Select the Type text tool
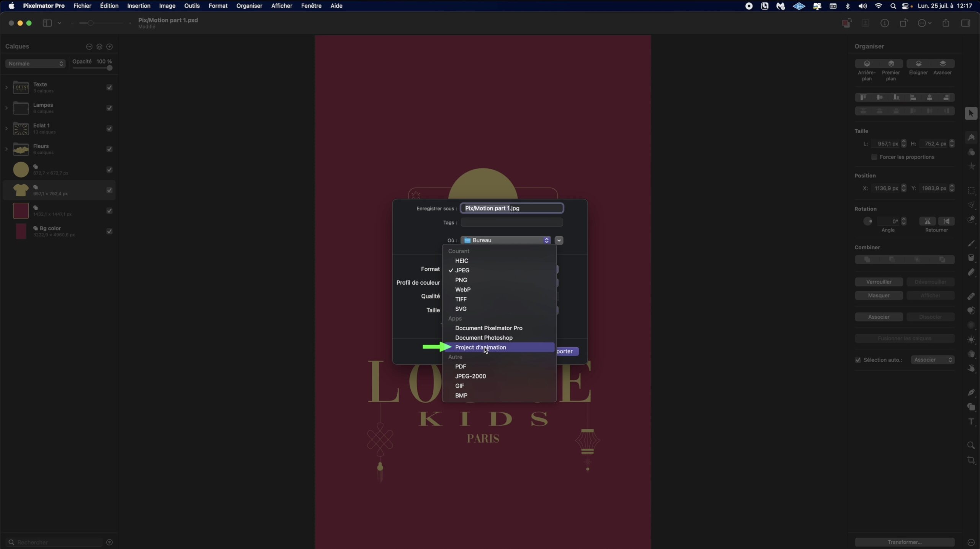The width and height of the screenshot is (980, 549). (971, 422)
